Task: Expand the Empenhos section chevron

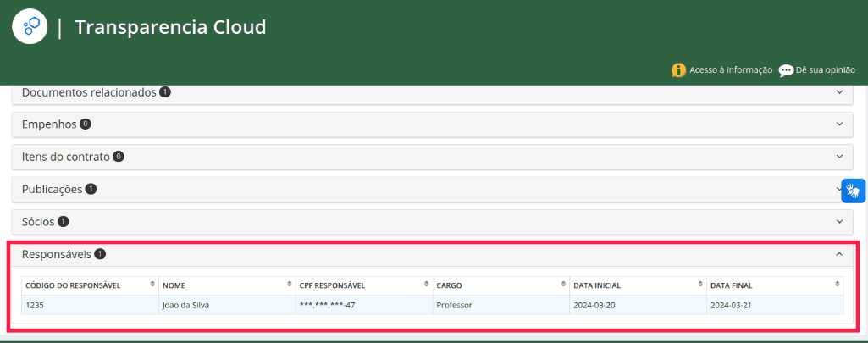Action: (839, 124)
